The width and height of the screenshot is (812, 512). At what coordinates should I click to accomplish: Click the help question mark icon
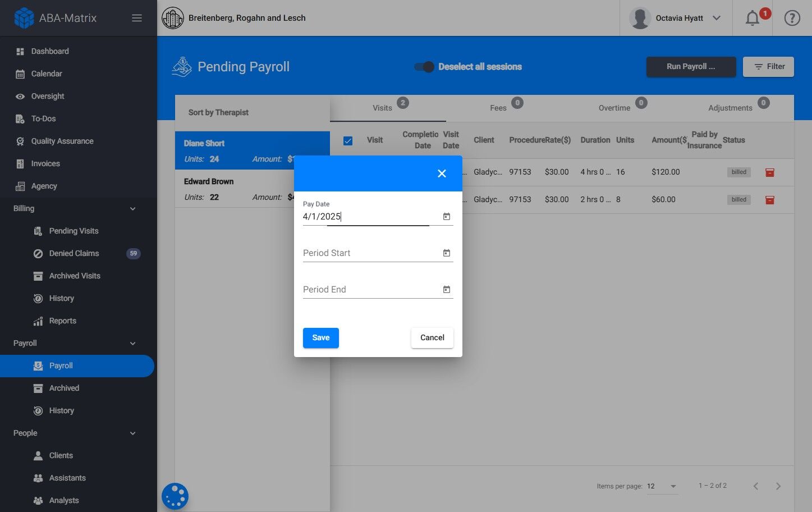792,17
